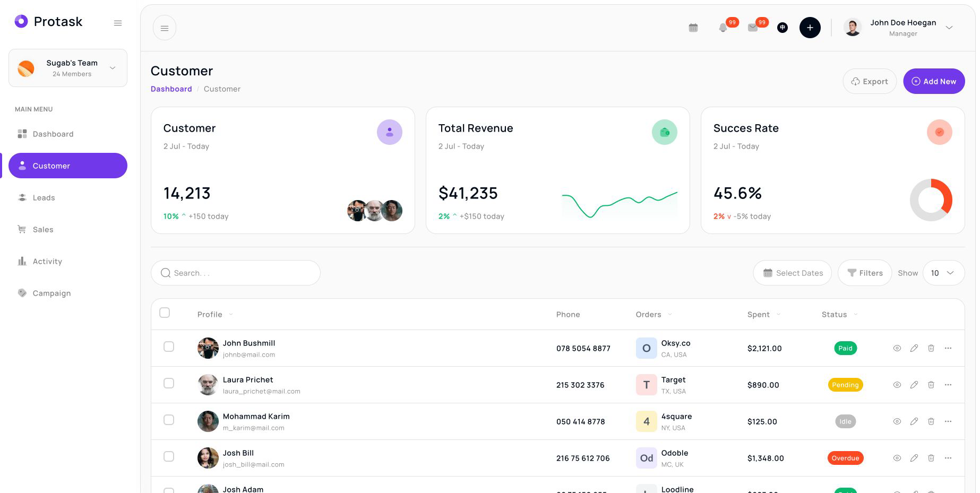Delete Laura Prichet's row
This screenshot has height=493, width=980.
click(x=931, y=385)
